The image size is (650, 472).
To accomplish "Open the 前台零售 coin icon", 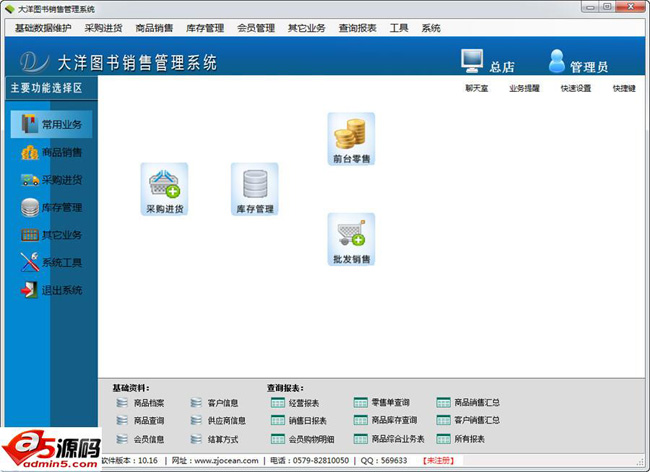I will 351,139.
